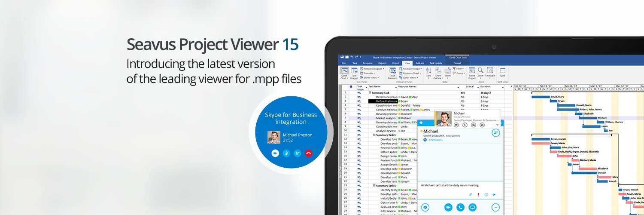Hang up the red call button
This screenshot has width=644, height=215.
coord(308,153)
